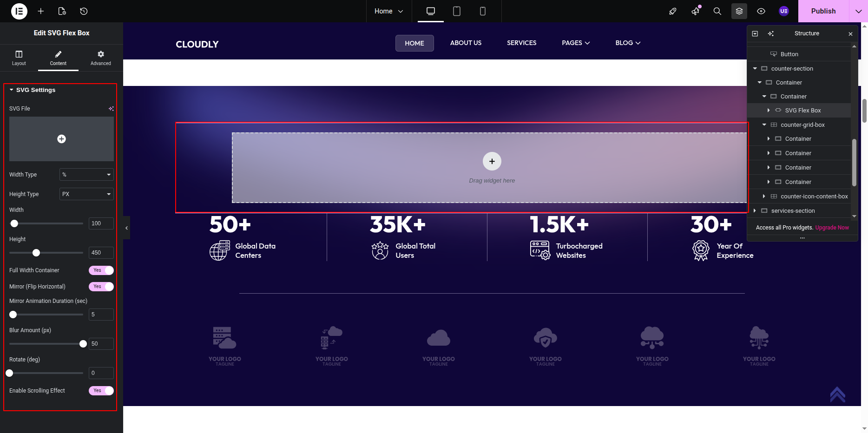Viewport: 868px width, 433px height.
Task: Toggle Mirror (Flip Horizontal) switch
Action: pos(101,287)
